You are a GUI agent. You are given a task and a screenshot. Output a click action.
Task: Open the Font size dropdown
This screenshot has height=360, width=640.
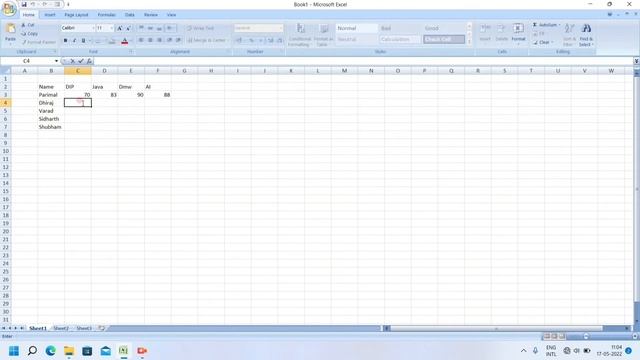point(104,28)
